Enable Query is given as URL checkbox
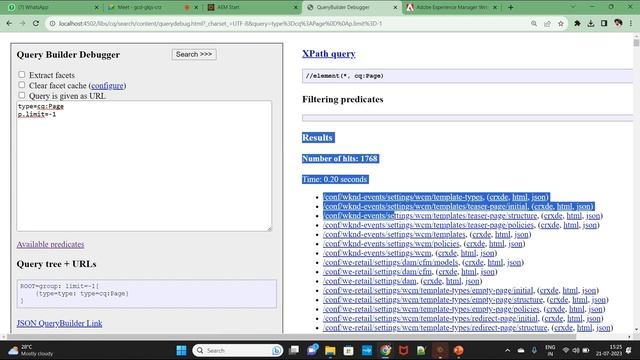Image resolution: width=640 pixels, height=360 pixels. tap(22, 96)
